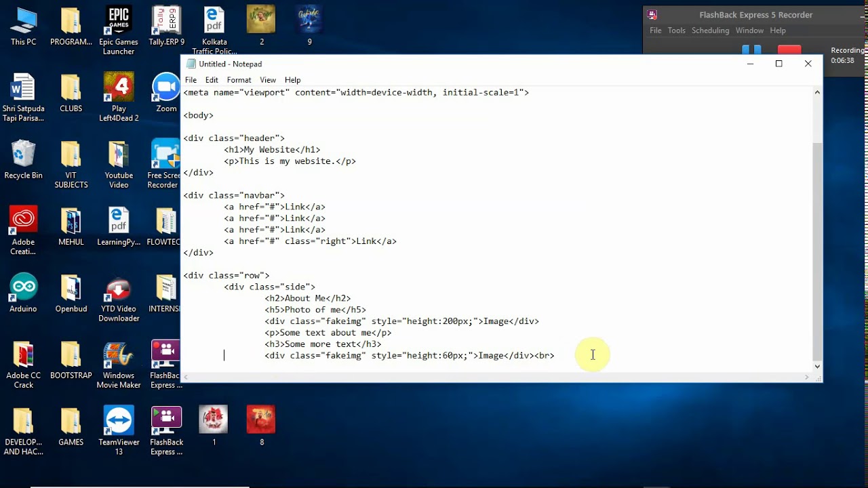The image size is (868, 488).
Task: Click Notepad horizontal scroll left arrow
Action: [x=186, y=377]
